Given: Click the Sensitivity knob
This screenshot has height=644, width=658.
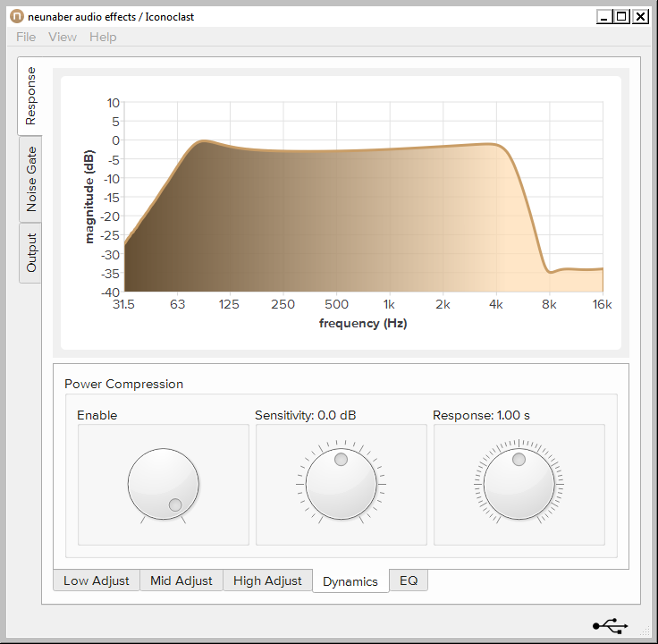Looking at the screenshot, I should click(x=341, y=484).
